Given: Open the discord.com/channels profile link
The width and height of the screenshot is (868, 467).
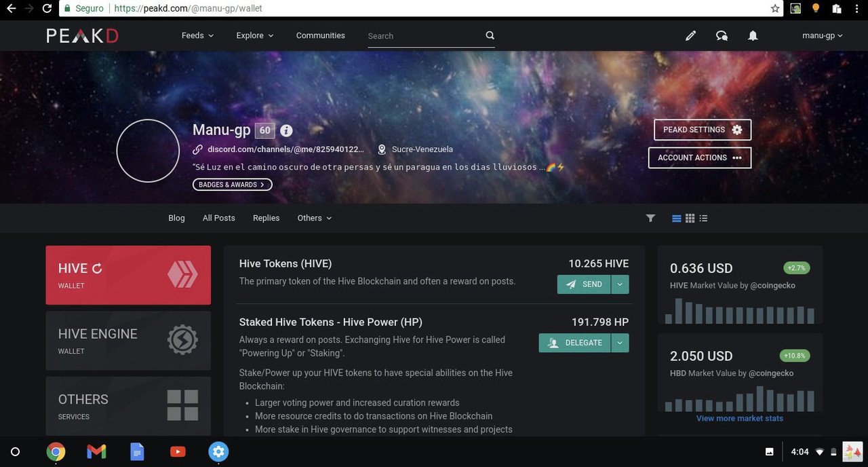Looking at the screenshot, I should coord(285,149).
